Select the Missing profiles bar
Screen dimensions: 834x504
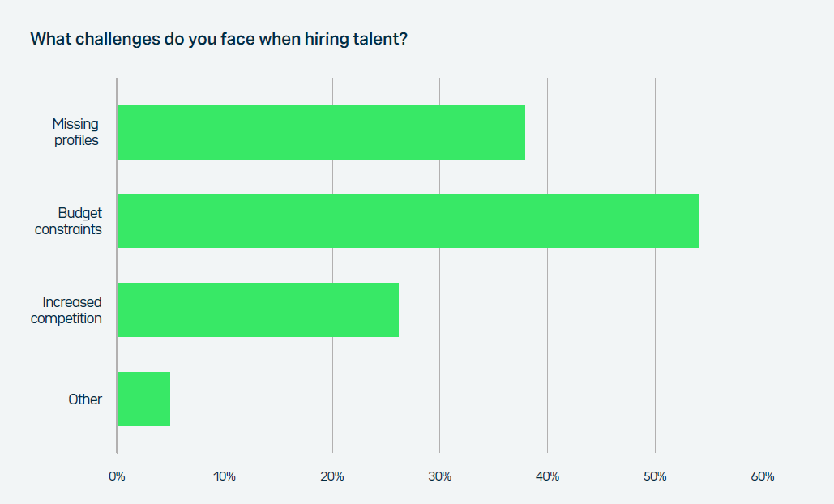point(321,132)
